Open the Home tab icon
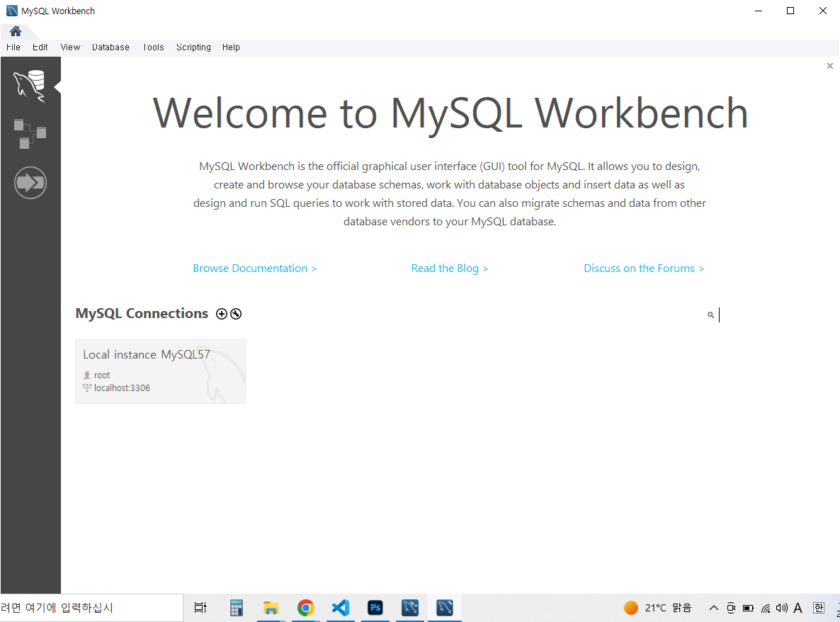 16,31
